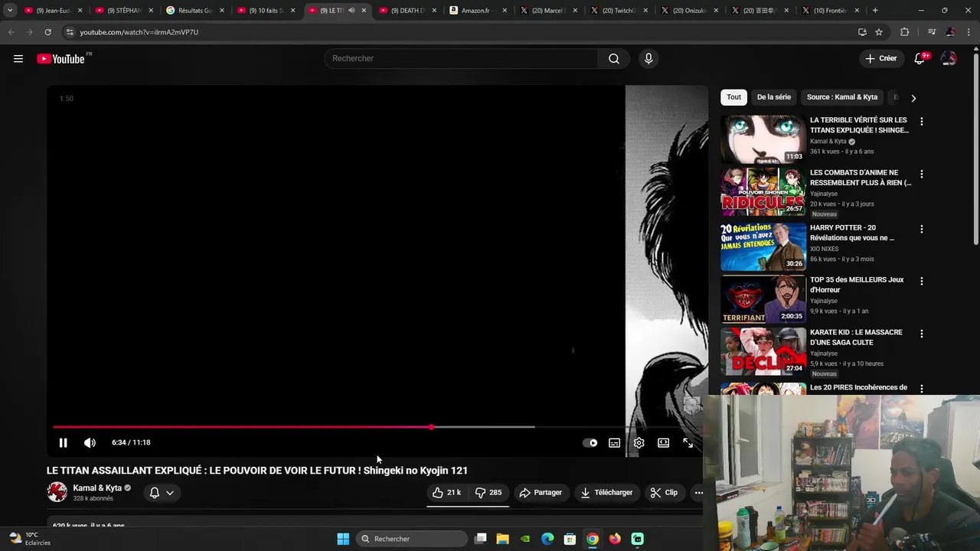Dislike the video showing 285

(x=488, y=493)
